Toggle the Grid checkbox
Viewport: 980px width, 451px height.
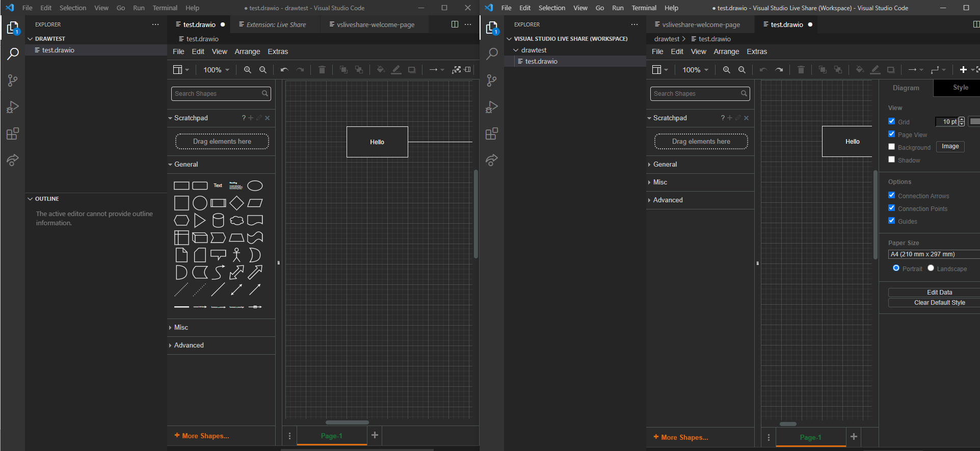(892, 121)
